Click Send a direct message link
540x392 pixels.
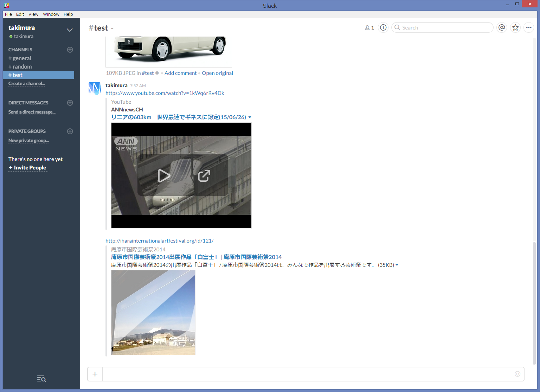coord(32,112)
